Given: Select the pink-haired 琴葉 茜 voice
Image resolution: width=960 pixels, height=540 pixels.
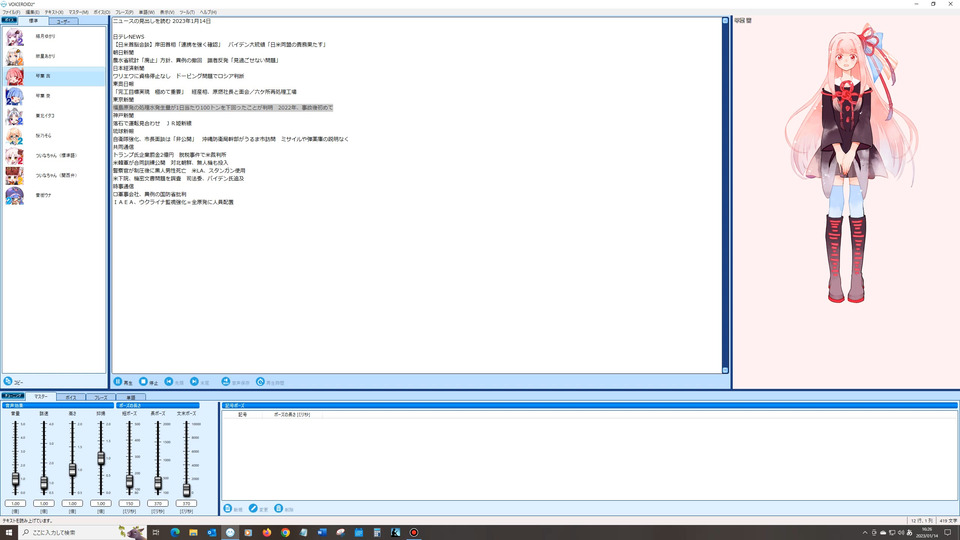Looking at the screenshot, I should [54, 76].
